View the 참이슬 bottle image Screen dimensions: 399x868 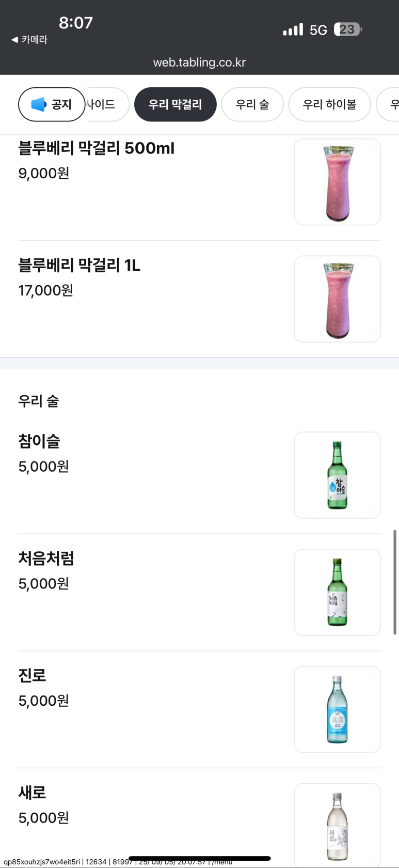pyautogui.click(x=337, y=475)
